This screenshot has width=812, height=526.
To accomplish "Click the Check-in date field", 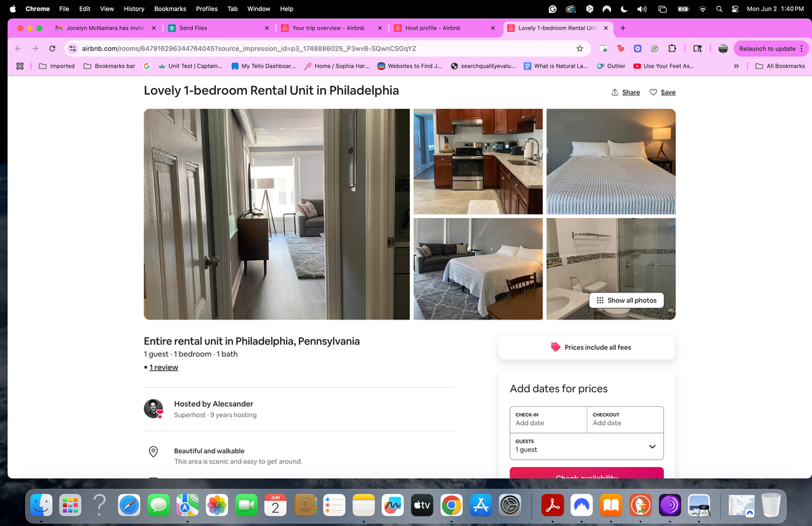I will click(547, 419).
